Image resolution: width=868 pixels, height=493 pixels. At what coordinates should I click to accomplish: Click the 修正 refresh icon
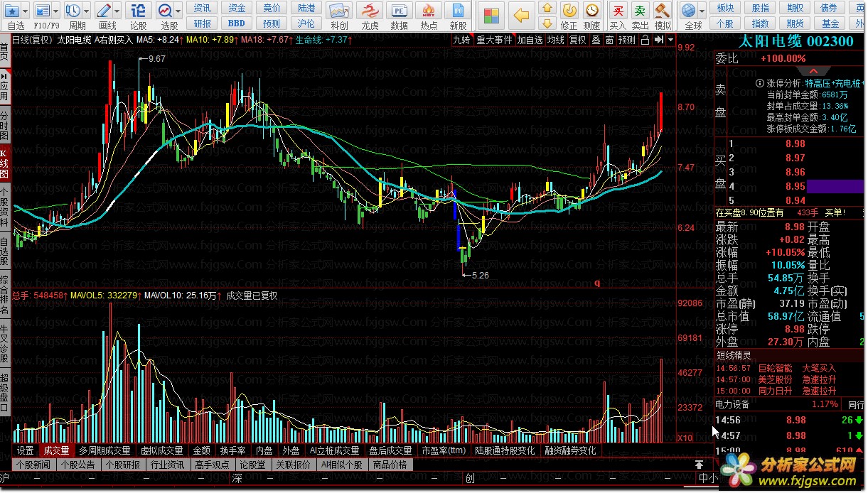pyautogui.click(x=569, y=11)
